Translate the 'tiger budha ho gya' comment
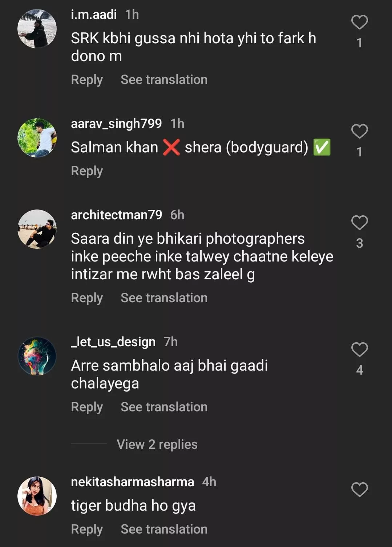This screenshot has width=392, height=547. click(164, 529)
